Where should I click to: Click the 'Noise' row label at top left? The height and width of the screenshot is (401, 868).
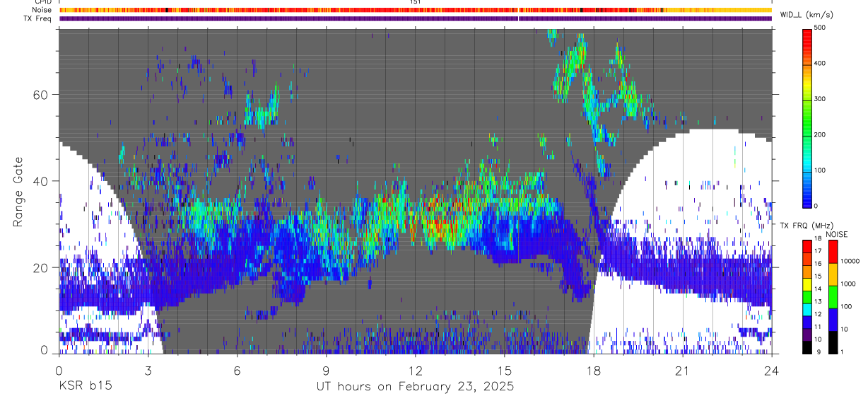42,10
